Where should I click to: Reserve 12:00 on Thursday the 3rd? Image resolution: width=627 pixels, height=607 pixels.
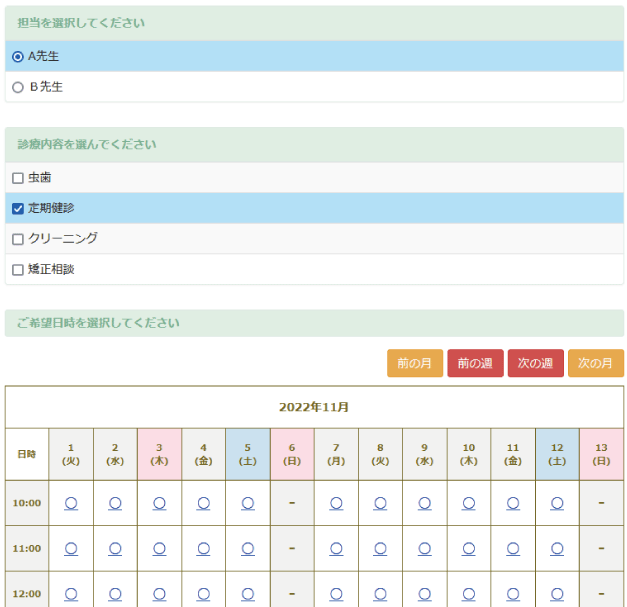(159, 594)
